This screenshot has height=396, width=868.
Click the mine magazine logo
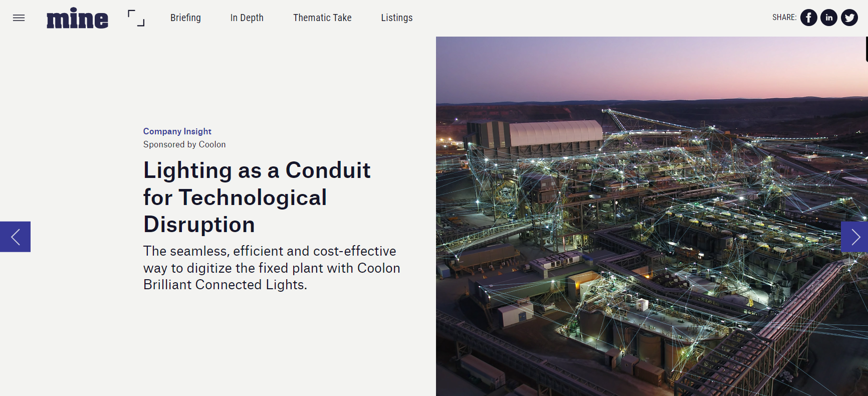77,19
